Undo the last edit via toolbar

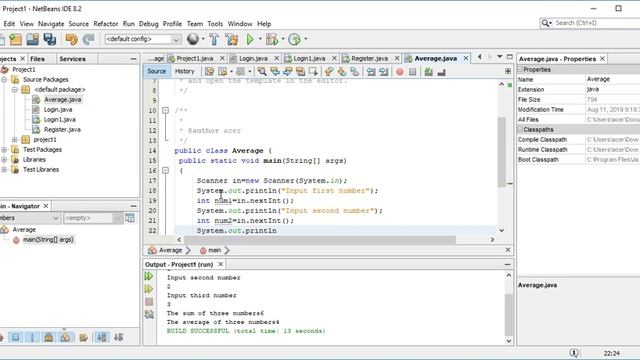tap(71, 39)
